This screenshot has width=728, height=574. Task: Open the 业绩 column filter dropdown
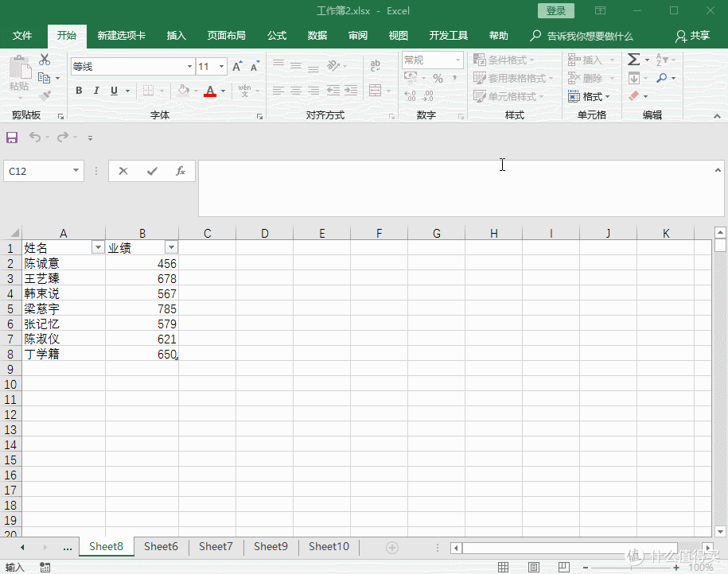170,247
